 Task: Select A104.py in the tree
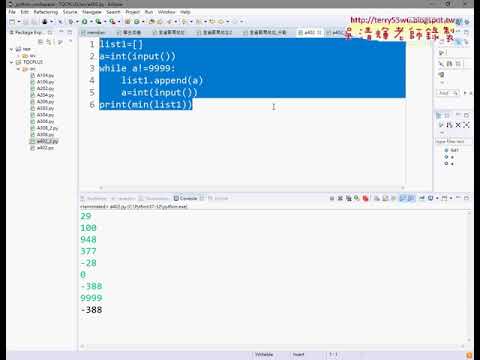(x=45, y=75)
